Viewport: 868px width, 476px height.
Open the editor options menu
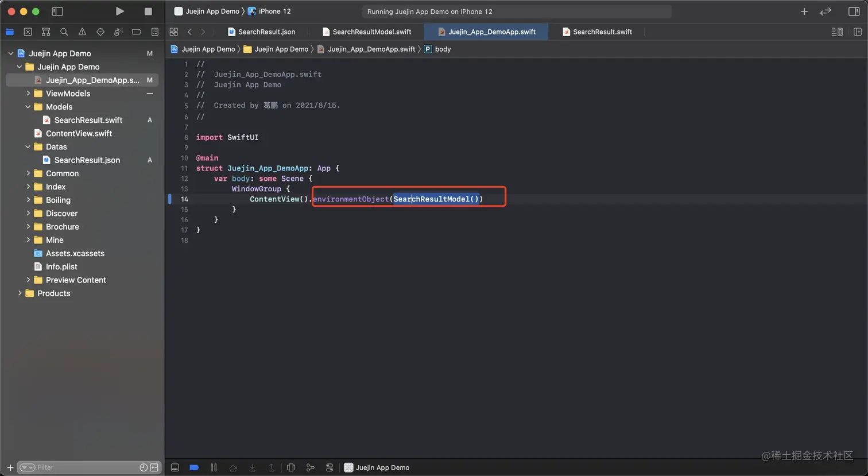tap(837, 32)
